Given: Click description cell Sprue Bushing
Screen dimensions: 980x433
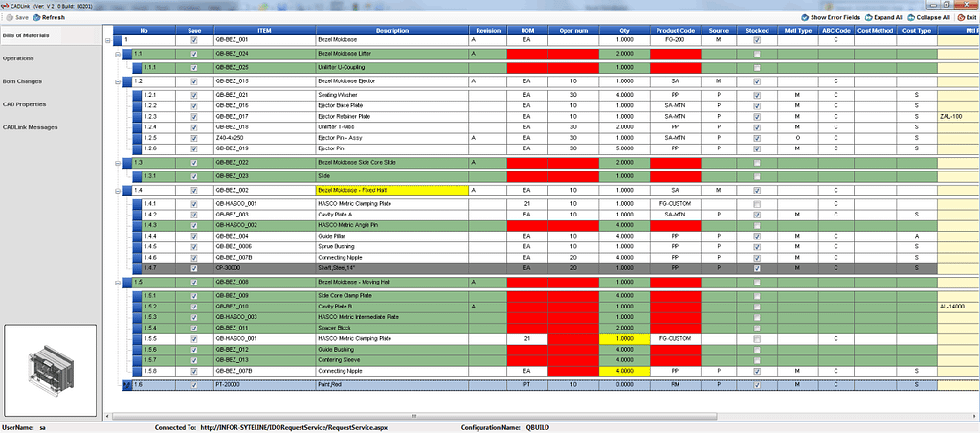Looking at the screenshot, I should pos(392,246).
